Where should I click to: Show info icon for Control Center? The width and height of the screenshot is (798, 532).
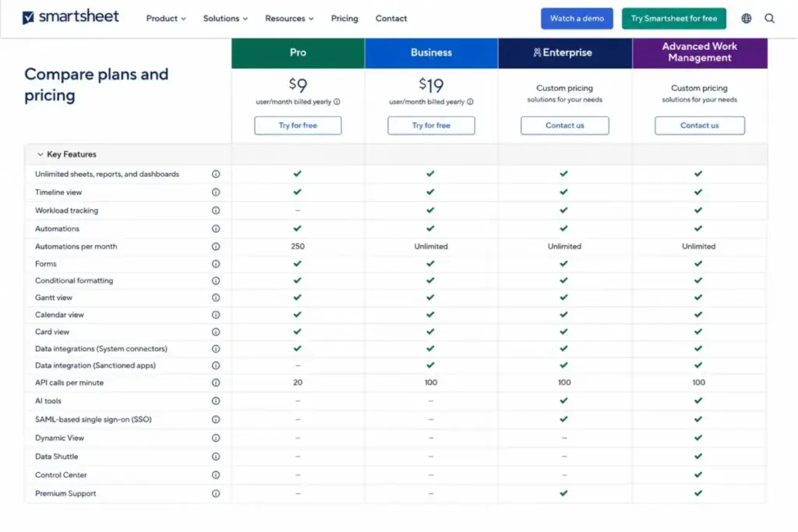pyautogui.click(x=216, y=475)
